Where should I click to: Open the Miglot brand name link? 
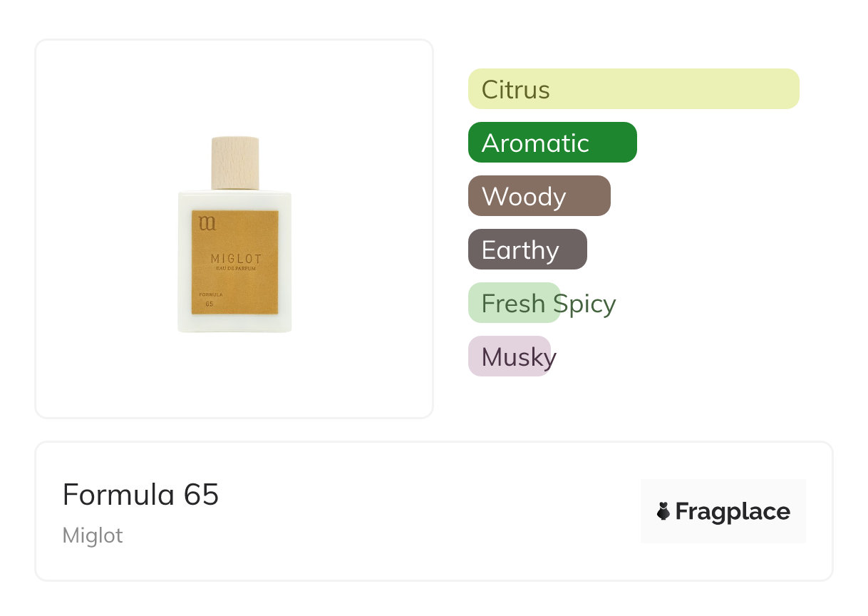coord(93,535)
